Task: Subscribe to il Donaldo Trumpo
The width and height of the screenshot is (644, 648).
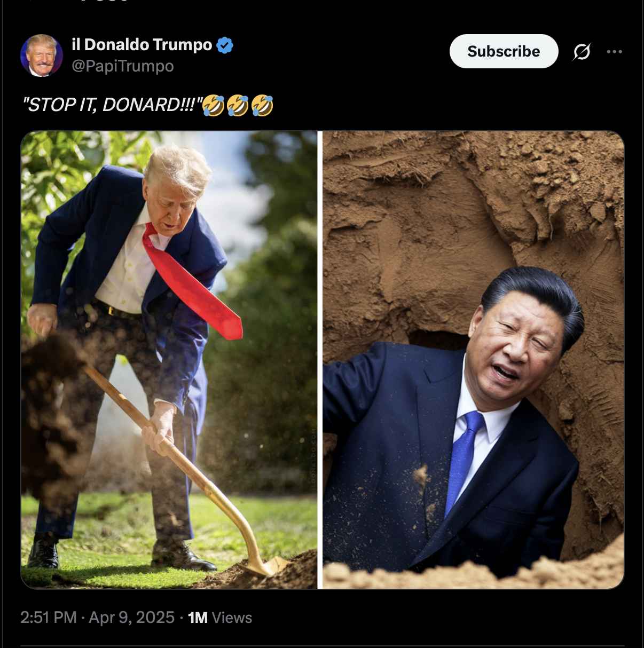Action: [504, 51]
